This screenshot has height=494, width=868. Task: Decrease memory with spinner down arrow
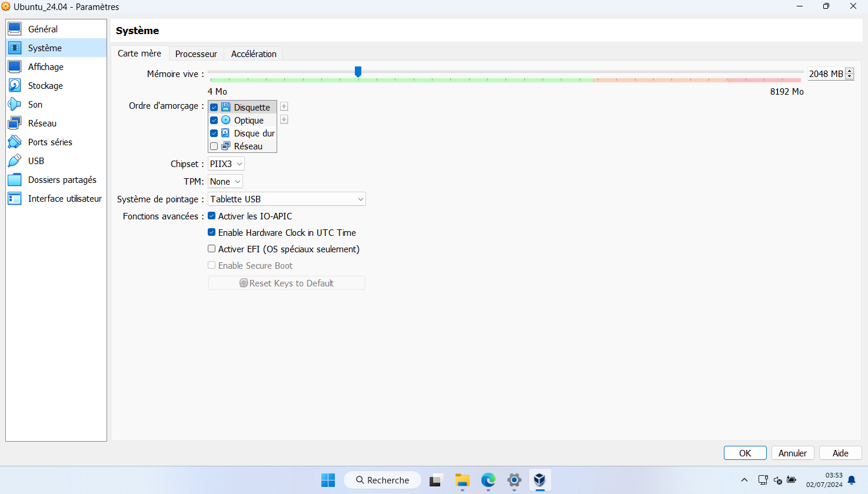pyautogui.click(x=850, y=76)
